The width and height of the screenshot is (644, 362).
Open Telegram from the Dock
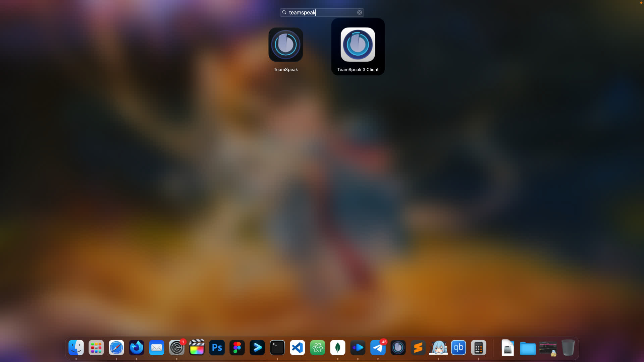pyautogui.click(x=378, y=348)
